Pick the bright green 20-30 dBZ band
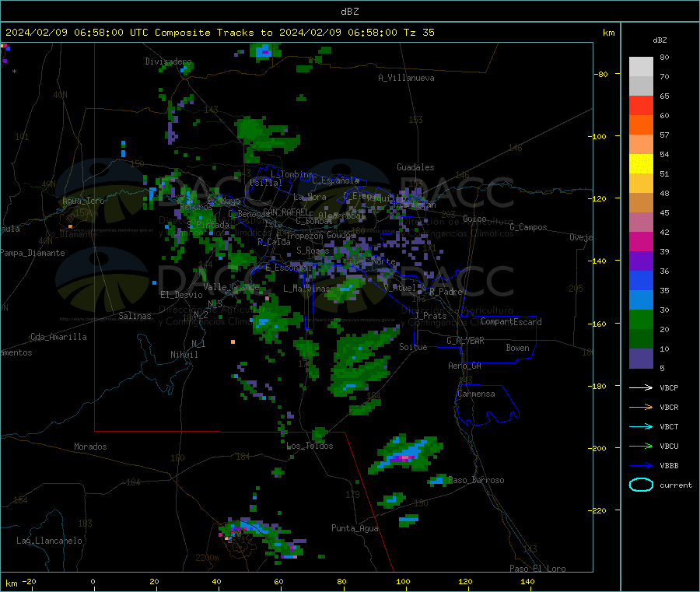Screen dimensions: 700x592 [641, 319]
